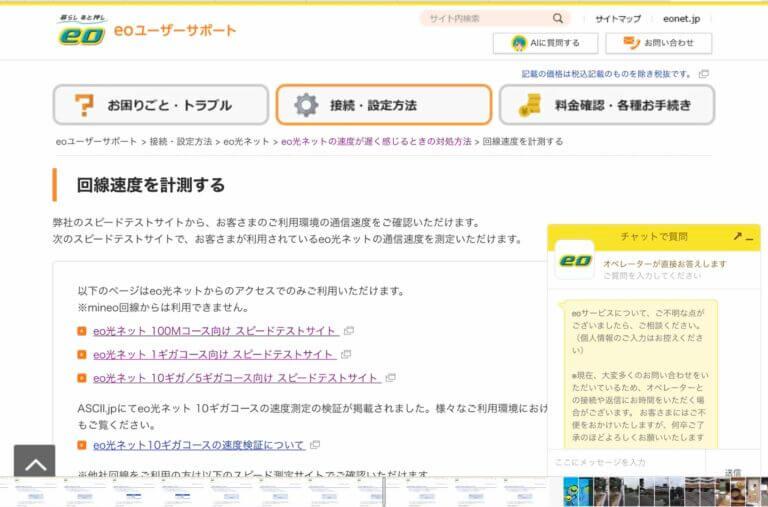This screenshot has width=768, height=507.
Task: Click the orange bullet beside 速度検証について link
Action: coord(82,446)
